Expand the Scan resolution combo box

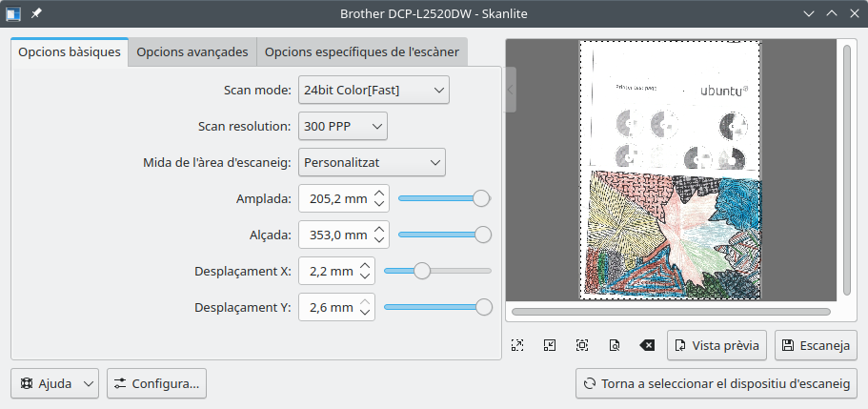(x=342, y=126)
